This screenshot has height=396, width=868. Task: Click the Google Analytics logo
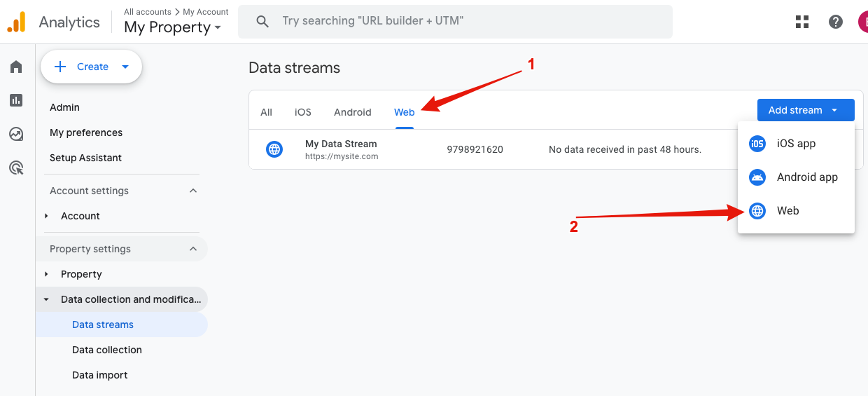16,22
